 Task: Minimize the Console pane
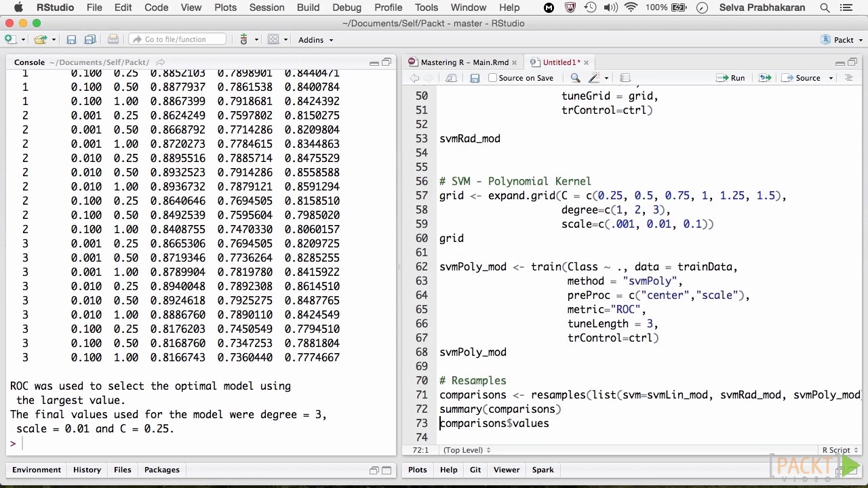[x=374, y=62]
